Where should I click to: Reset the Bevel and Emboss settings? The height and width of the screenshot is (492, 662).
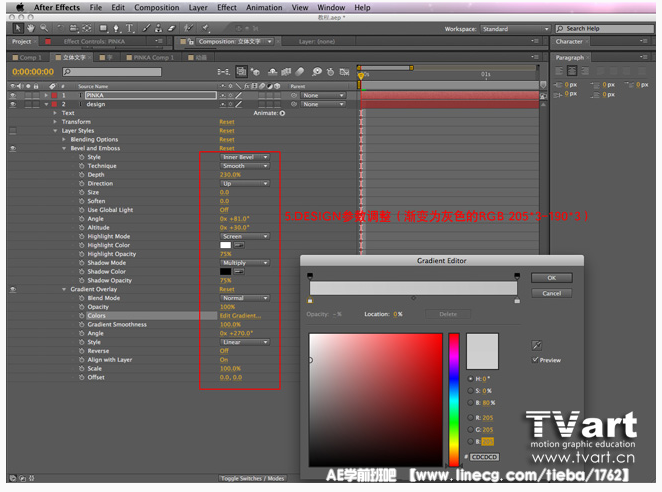click(x=227, y=148)
